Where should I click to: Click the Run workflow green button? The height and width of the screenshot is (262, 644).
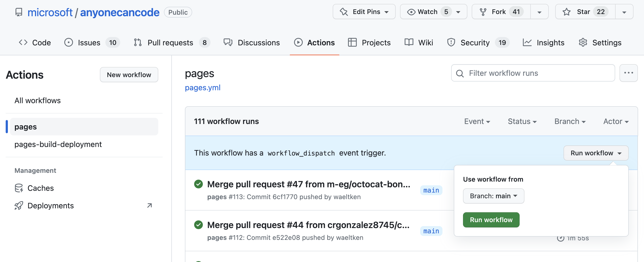[491, 219]
